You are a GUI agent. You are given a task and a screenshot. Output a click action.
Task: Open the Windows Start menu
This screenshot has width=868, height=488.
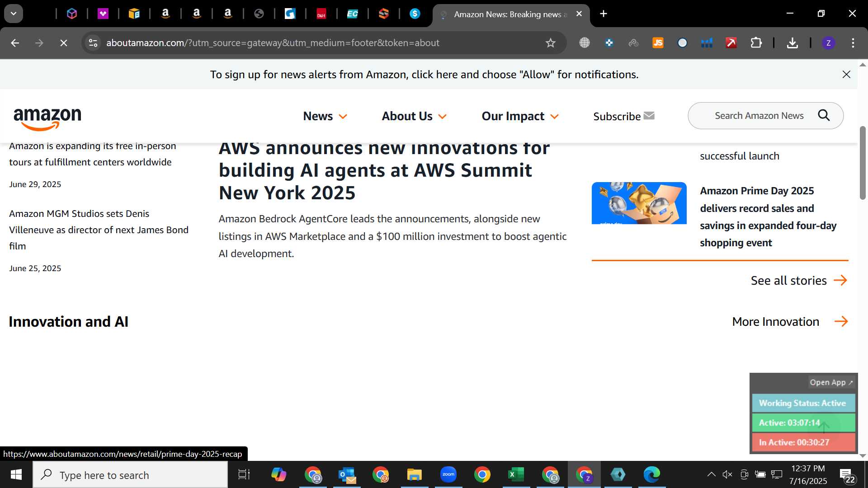point(16,475)
